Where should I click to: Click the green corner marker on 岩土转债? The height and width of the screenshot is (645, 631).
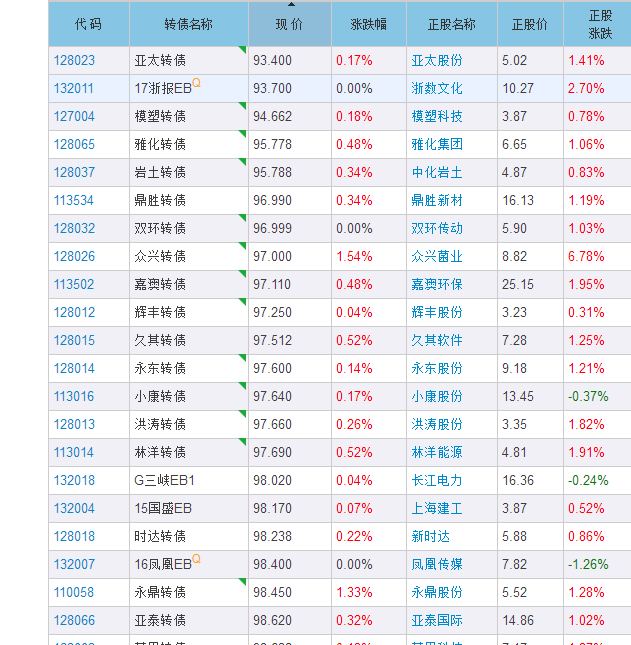(243, 161)
